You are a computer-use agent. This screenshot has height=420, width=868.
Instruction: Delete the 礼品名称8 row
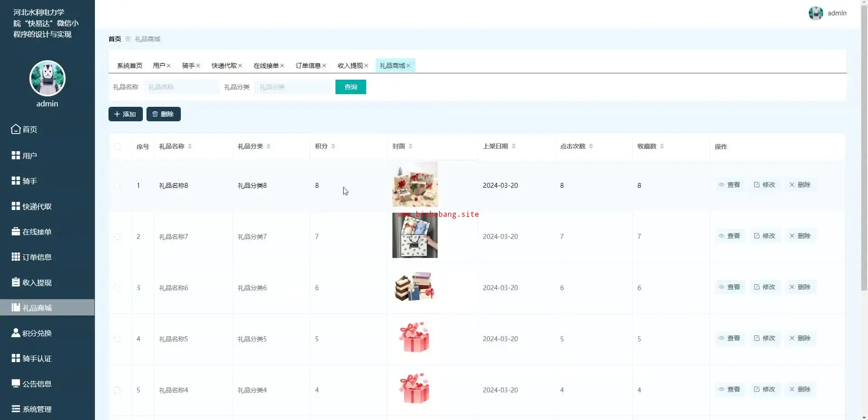click(x=800, y=185)
